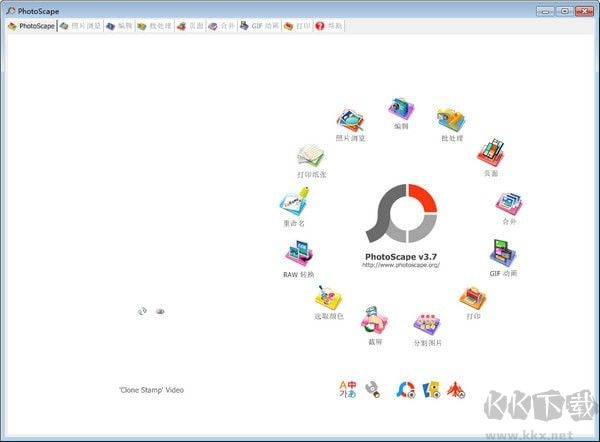This screenshot has width=600, height=442.
Task: Switch to the 编辑 tab
Action: click(119, 26)
